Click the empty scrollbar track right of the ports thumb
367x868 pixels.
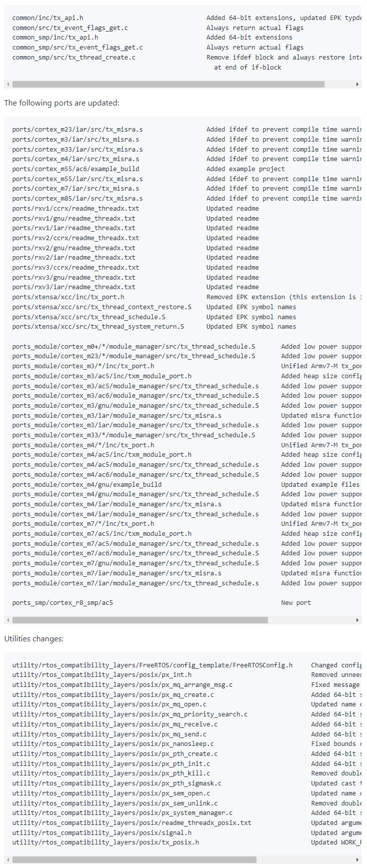point(310,620)
